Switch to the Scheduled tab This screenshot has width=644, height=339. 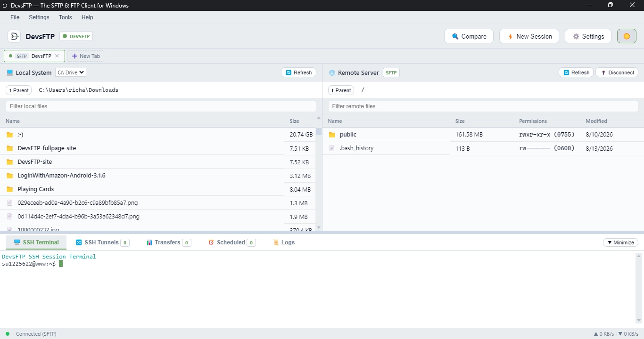(232, 242)
